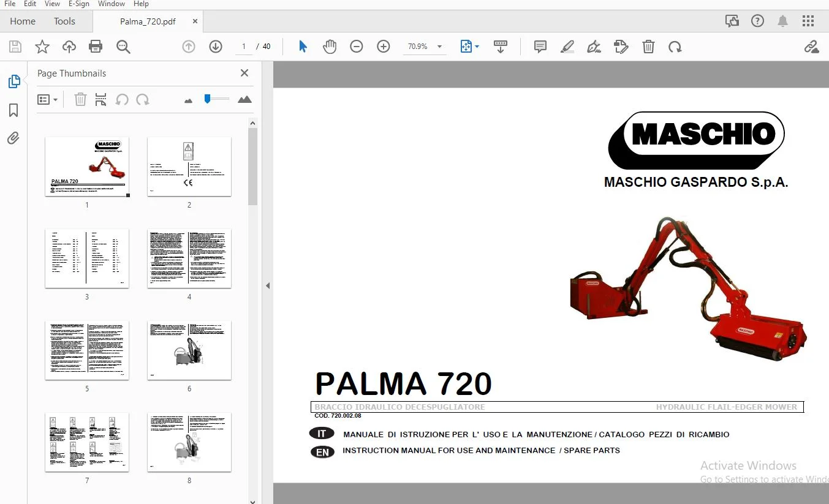The image size is (829, 504).
Task: Delete selected thumbnail pages trash icon
Action: [80, 99]
